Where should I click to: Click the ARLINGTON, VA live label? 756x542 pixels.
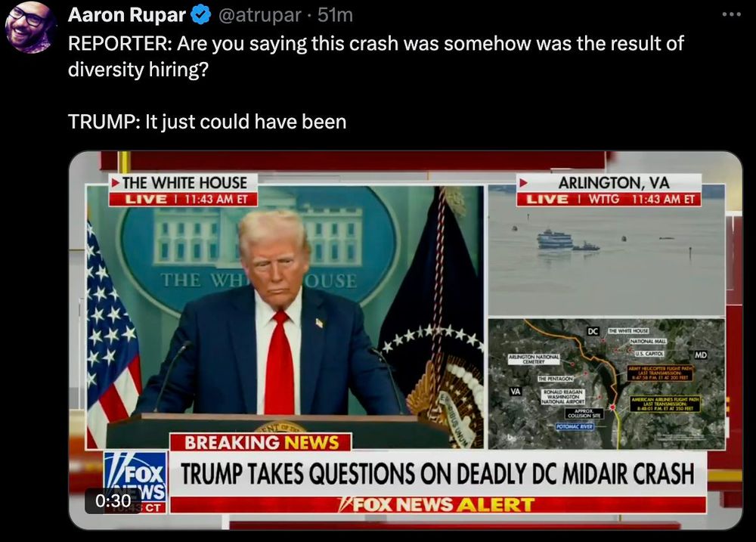[x=609, y=190]
